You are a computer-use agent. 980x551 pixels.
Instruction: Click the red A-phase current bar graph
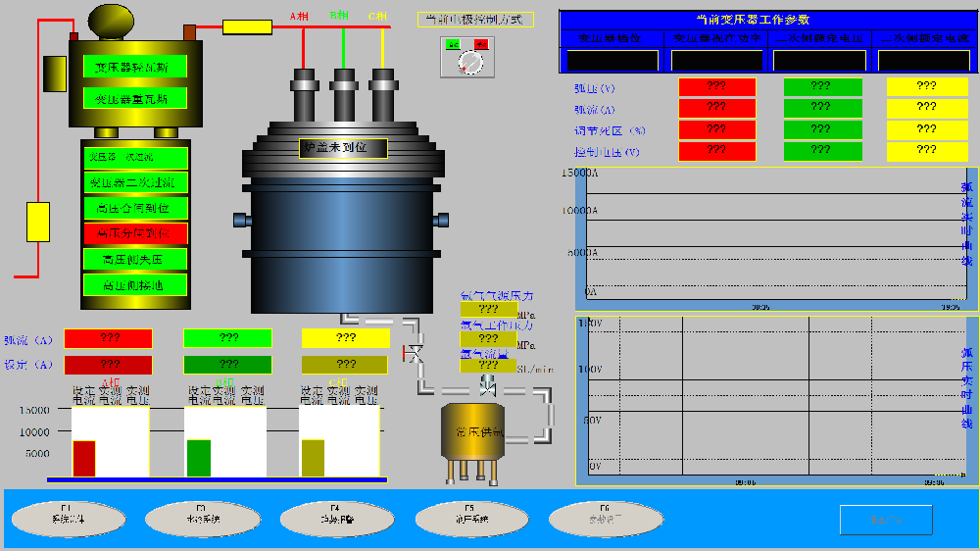tap(84, 458)
